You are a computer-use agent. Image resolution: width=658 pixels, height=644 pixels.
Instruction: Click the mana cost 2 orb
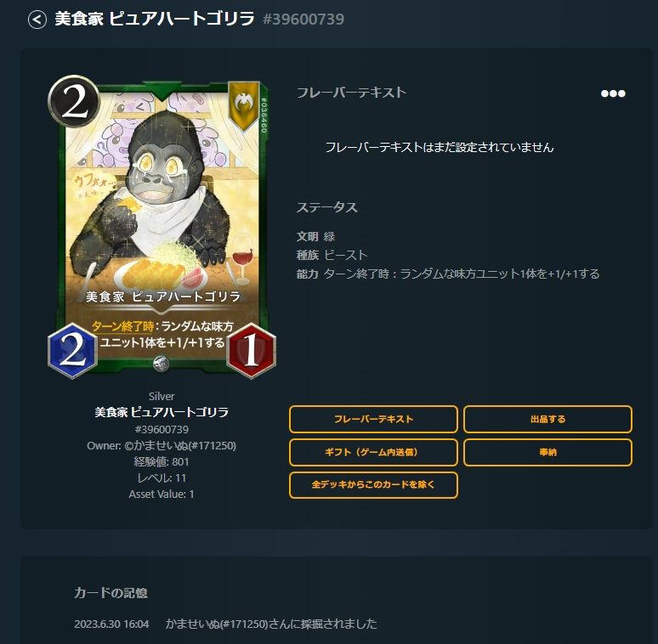click(x=74, y=102)
